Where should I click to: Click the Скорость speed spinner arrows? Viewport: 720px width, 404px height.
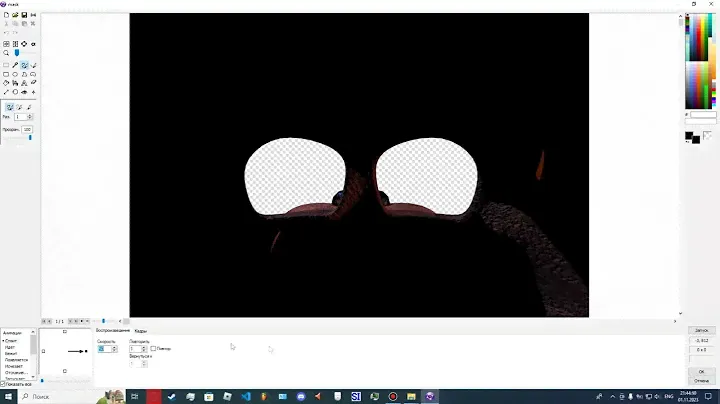coord(115,348)
